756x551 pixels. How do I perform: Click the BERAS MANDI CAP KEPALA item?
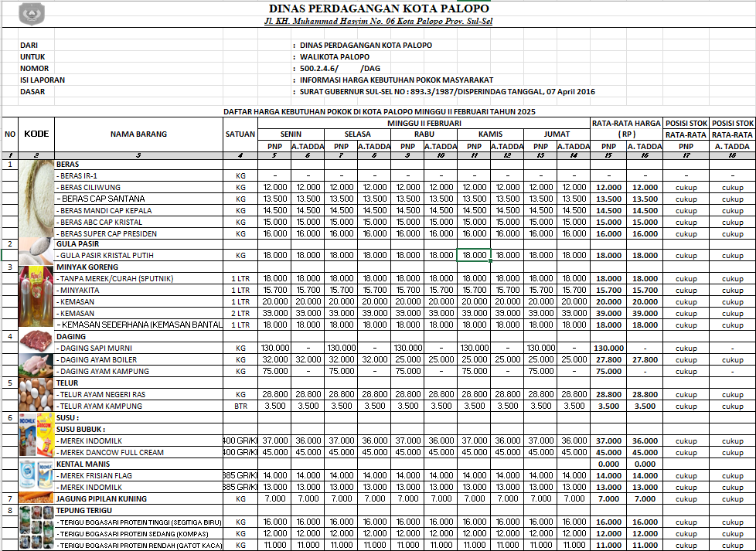(104, 211)
